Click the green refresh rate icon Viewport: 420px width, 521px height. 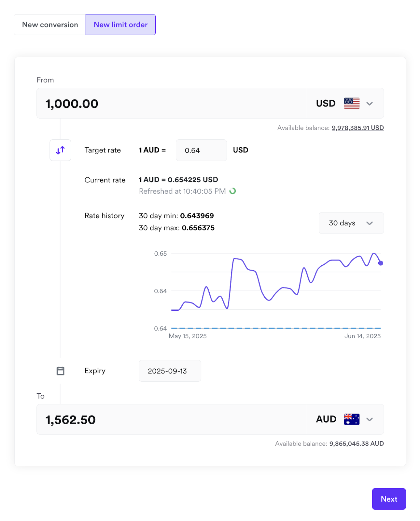point(232,191)
